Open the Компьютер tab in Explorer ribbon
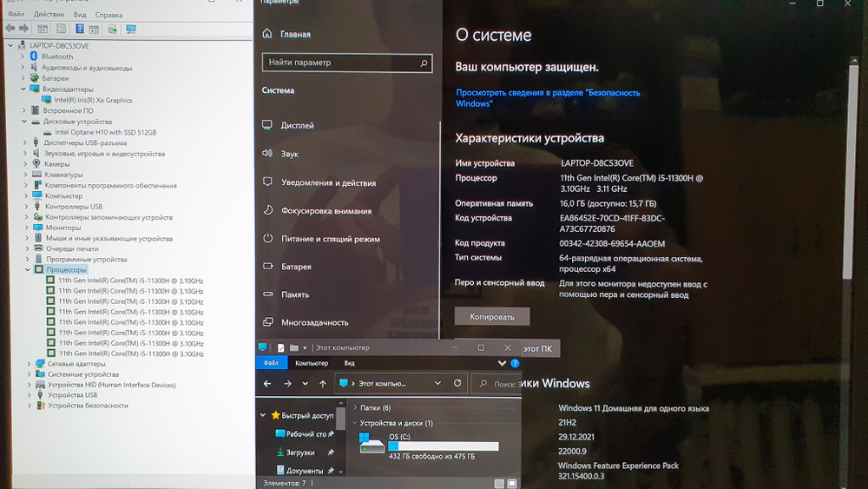Viewport: 868px width, 489px height. click(x=311, y=363)
